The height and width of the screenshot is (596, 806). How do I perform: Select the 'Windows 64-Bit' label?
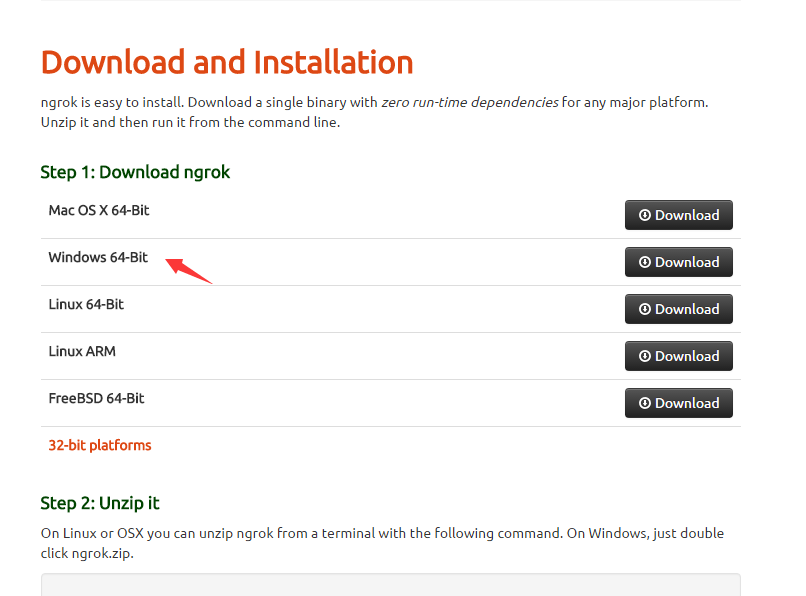[x=98, y=257]
